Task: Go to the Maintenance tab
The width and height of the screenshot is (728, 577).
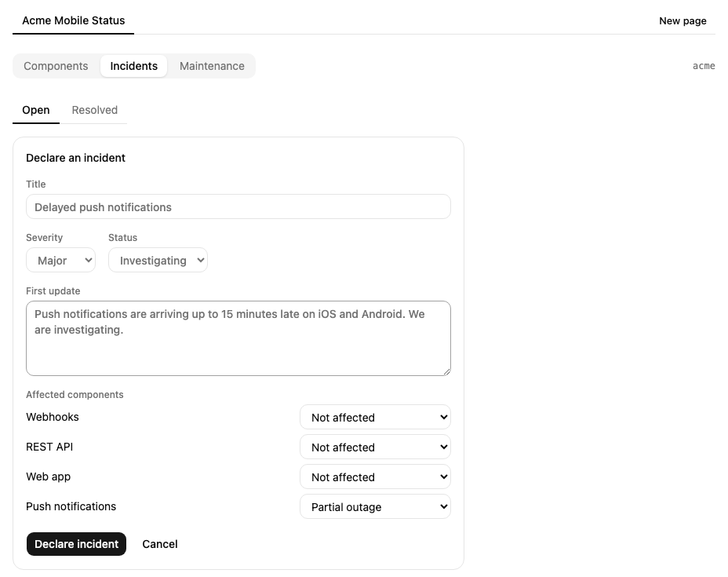Action: [x=212, y=66]
